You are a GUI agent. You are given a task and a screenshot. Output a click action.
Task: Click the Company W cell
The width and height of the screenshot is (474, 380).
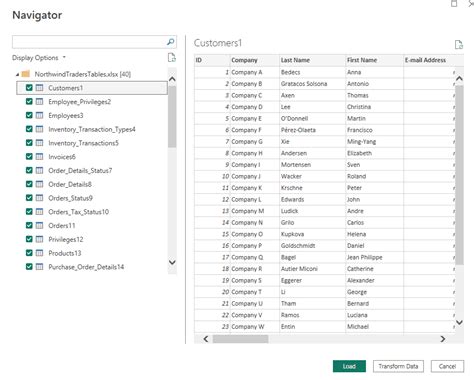coord(255,326)
